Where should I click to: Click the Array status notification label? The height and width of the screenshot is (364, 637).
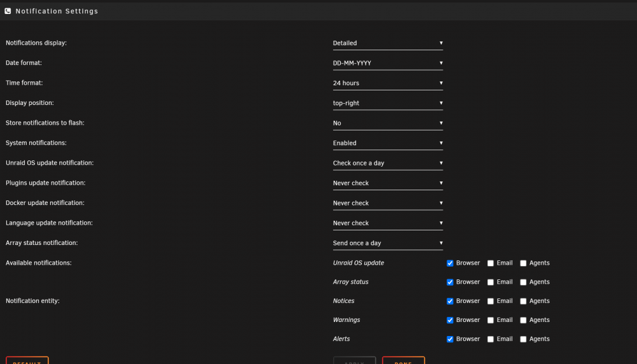pos(42,242)
